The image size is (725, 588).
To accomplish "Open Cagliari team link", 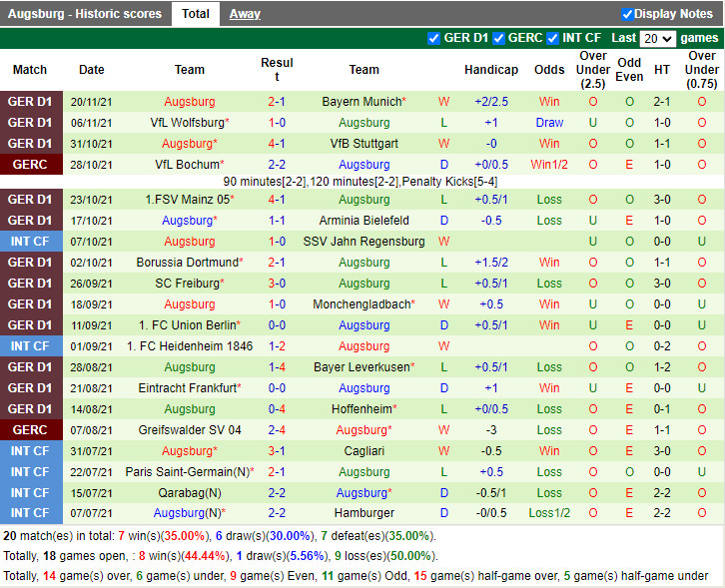I will coord(363,451).
